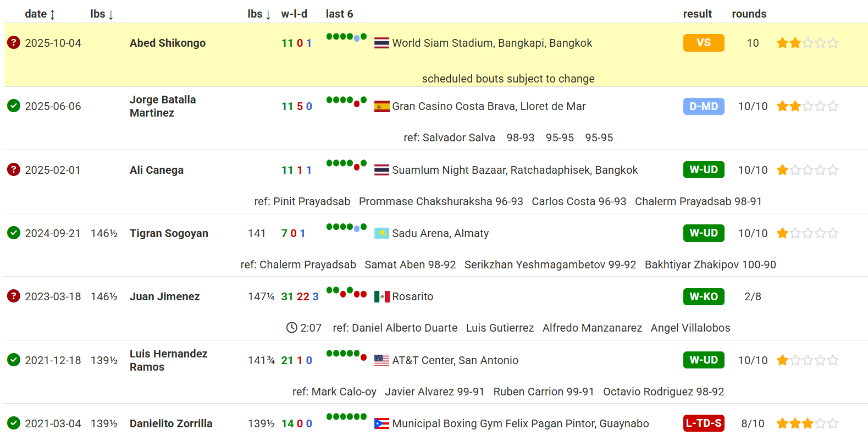Click the Mexico flag beside Rosarito

[382, 297]
